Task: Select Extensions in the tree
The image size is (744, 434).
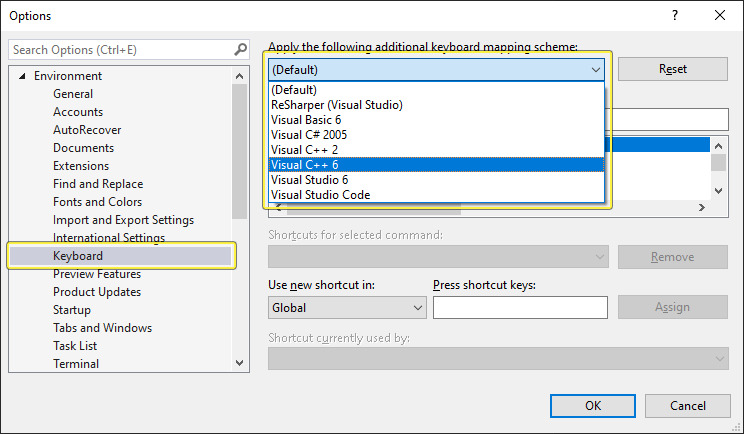Action: coord(81,166)
